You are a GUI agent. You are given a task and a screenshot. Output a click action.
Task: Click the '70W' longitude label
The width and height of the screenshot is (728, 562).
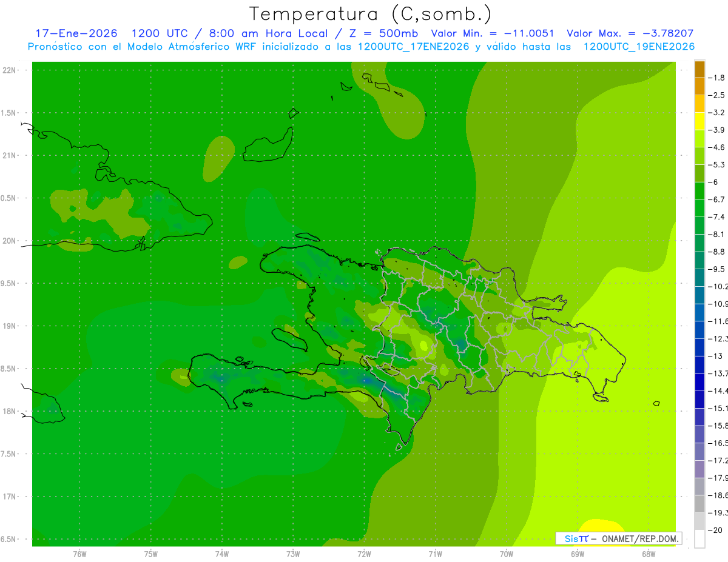coord(507,554)
